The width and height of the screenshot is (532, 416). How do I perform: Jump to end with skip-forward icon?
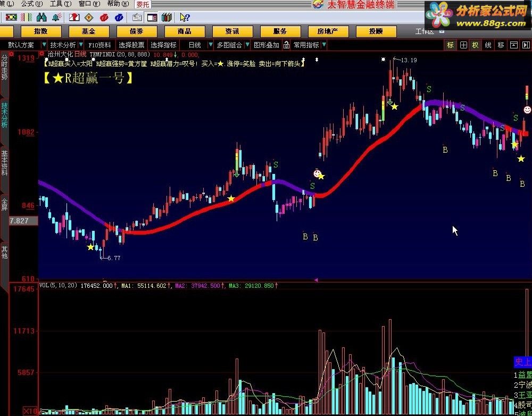pos(526,45)
